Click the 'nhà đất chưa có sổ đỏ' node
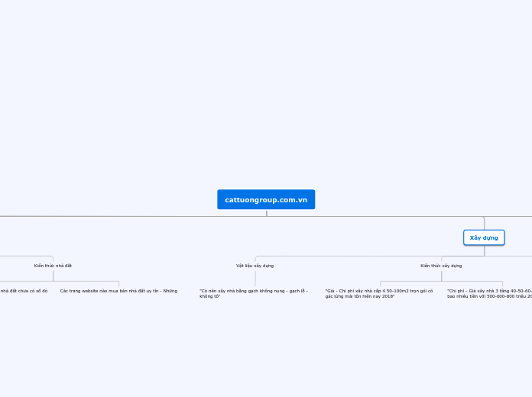The image size is (532, 397). 24,291
